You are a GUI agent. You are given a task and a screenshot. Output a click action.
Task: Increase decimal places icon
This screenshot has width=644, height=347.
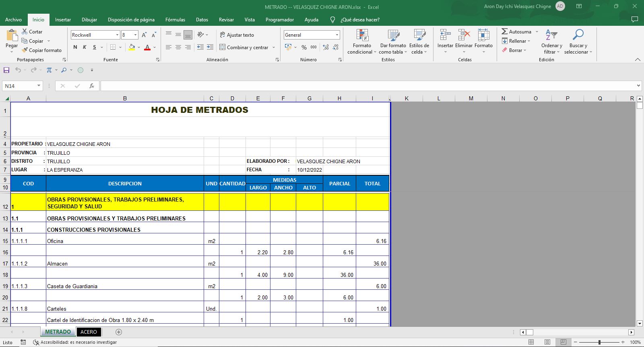point(325,47)
